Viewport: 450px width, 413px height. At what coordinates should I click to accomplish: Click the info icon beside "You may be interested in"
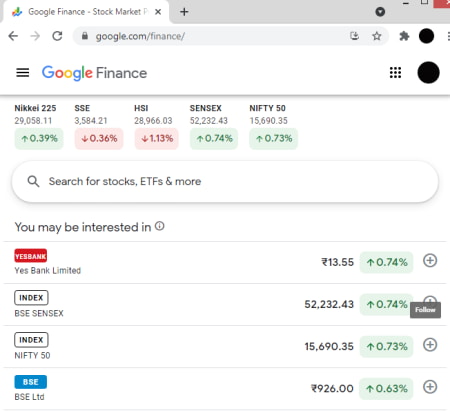160,226
